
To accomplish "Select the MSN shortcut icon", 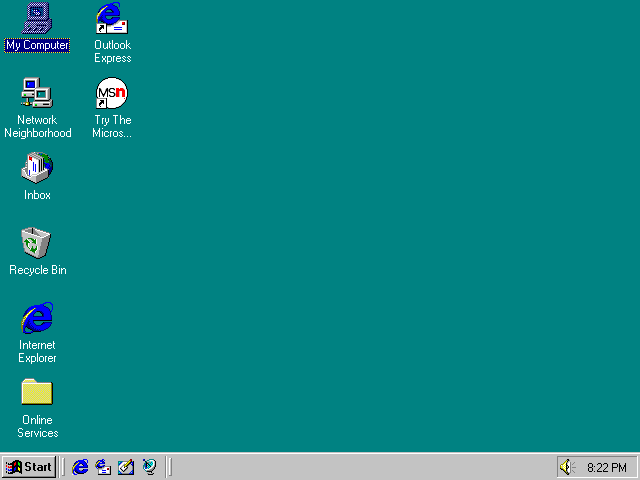I will (112, 93).
